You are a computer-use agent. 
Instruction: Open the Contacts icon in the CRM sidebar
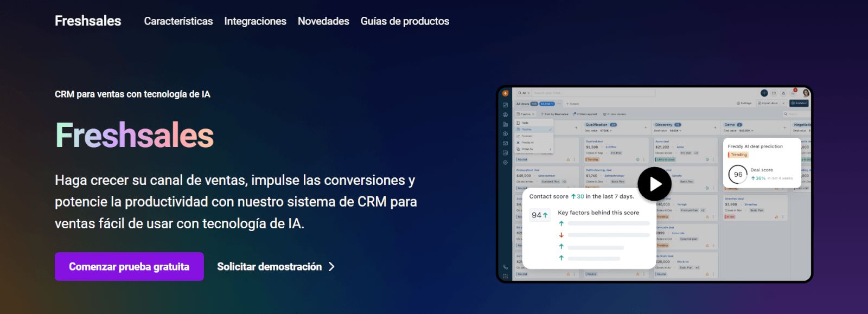pos(506,114)
